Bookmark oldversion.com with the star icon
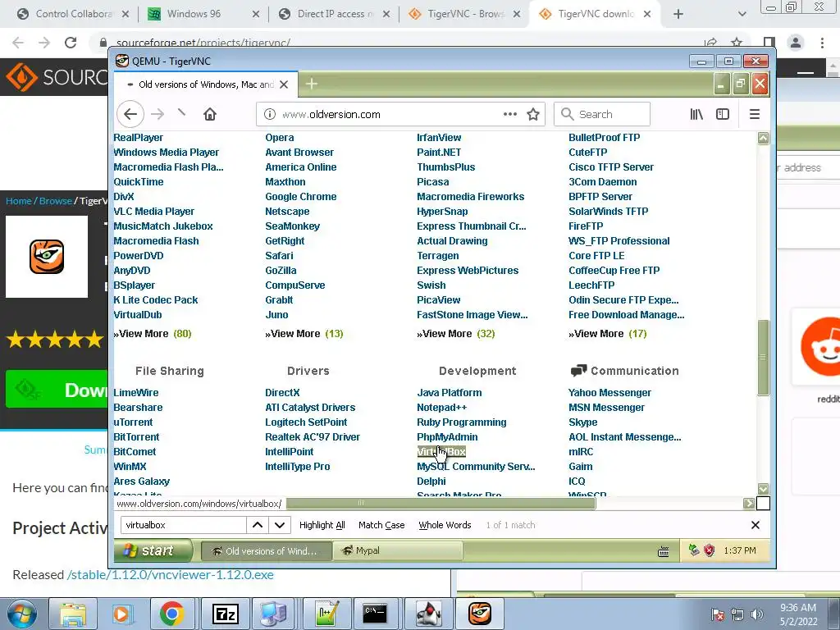This screenshot has height=630, width=840. coord(533,114)
